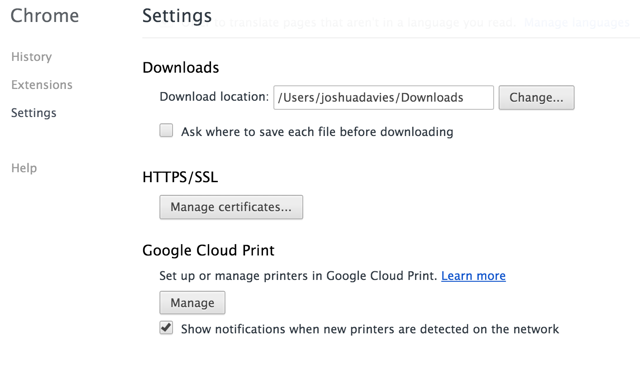
Task: Click the Change... download location button
Action: point(536,98)
